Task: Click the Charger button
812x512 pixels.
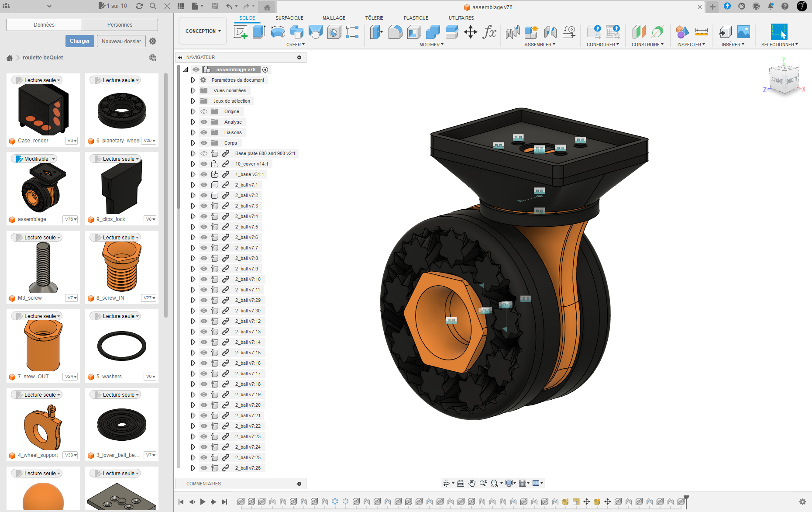Action: [x=79, y=41]
